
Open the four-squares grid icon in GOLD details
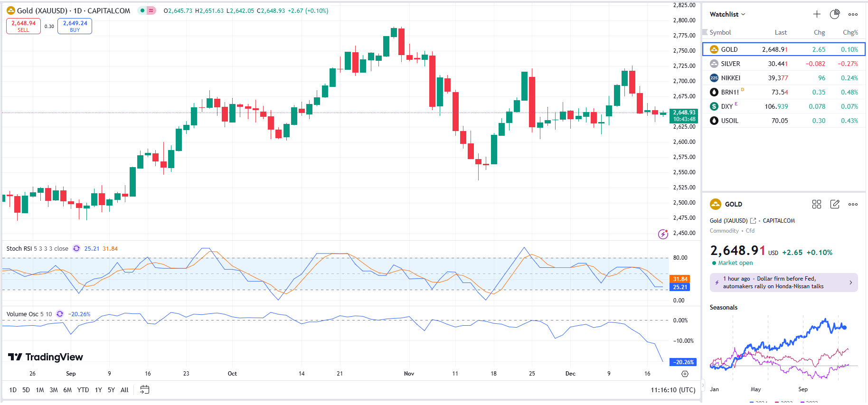[817, 204]
